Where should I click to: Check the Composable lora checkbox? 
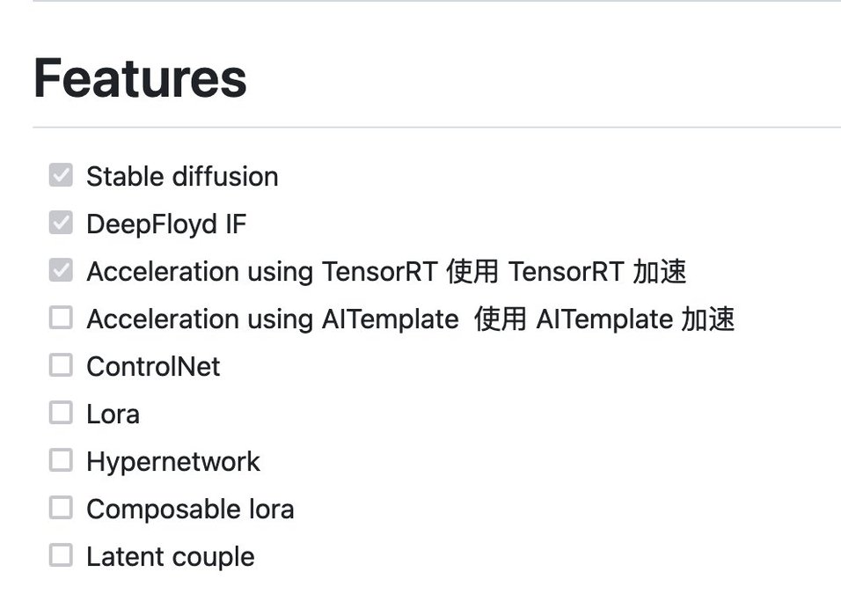click(x=61, y=509)
